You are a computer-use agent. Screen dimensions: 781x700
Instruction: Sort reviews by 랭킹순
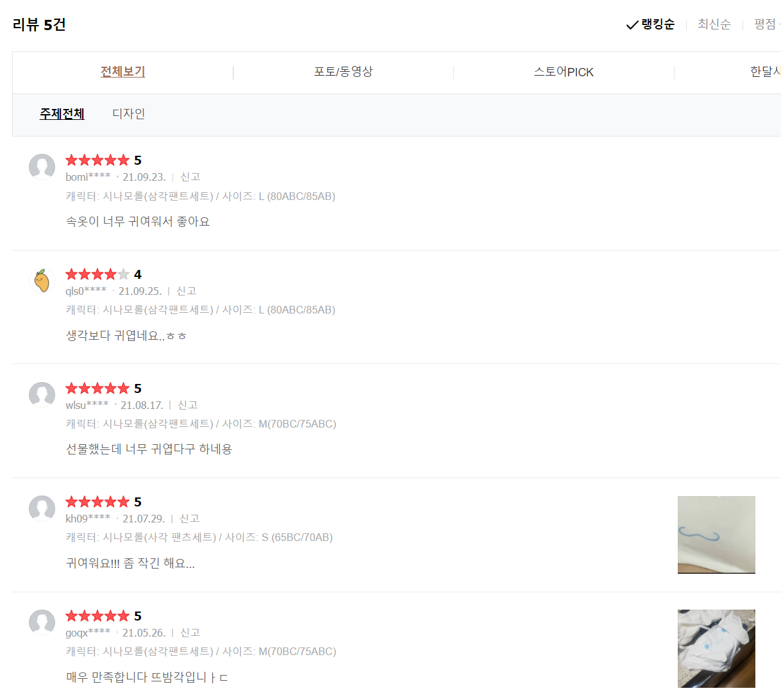(x=658, y=24)
